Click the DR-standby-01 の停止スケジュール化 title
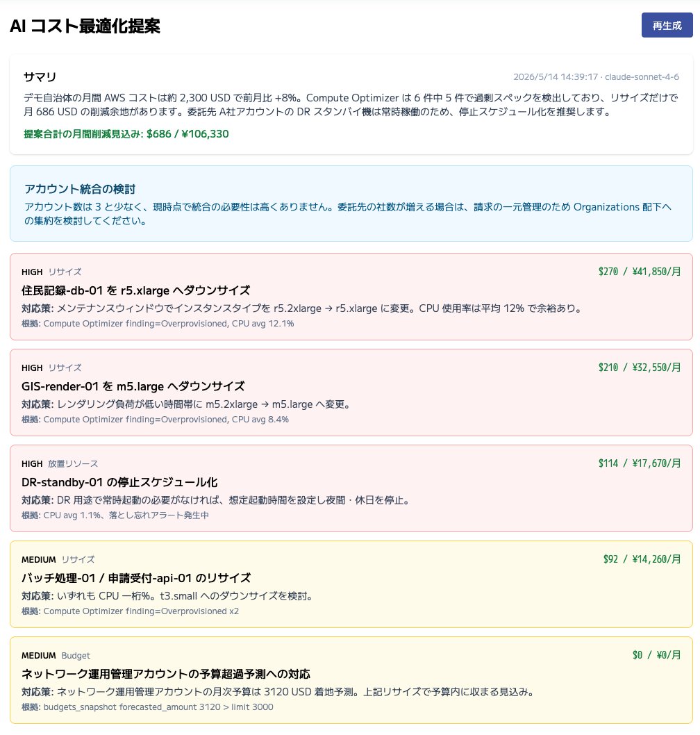Screen dimensions: 700x735 click(x=119, y=482)
